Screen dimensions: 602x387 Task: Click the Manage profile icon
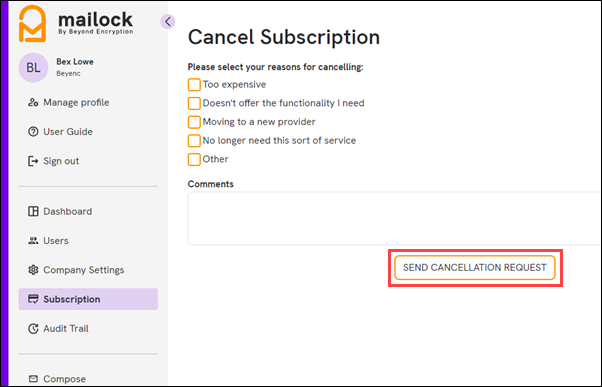[33, 103]
